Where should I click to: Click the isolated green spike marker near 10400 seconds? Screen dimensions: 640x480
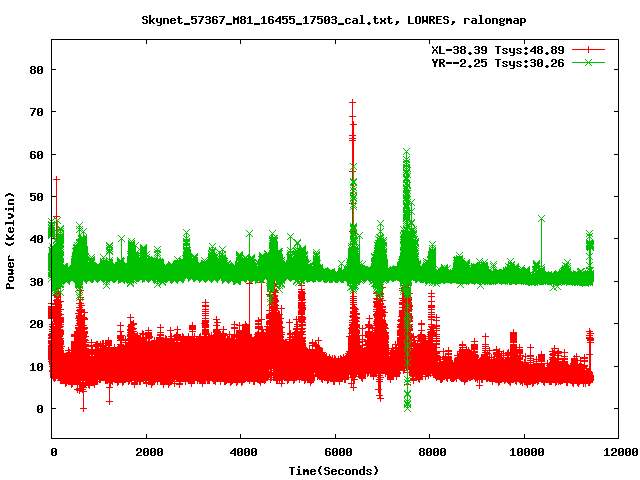click(542, 219)
